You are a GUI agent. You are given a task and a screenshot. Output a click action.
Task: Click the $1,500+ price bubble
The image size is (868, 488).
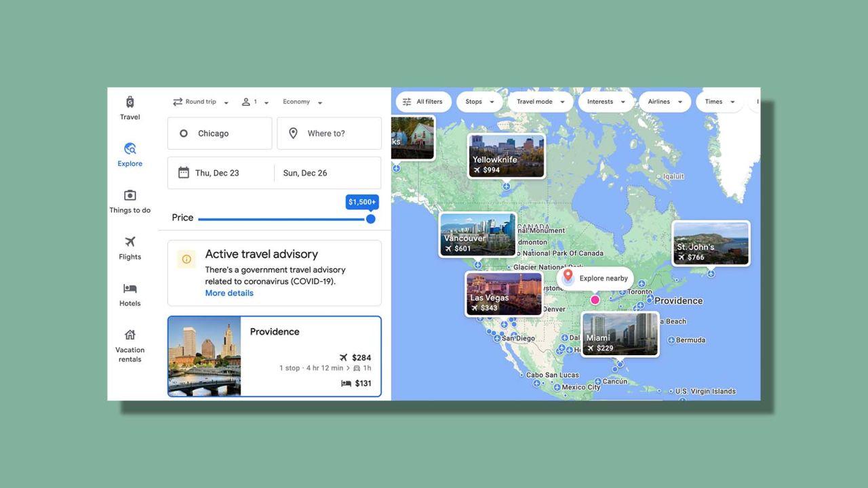pyautogui.click(x=362, y=202)
